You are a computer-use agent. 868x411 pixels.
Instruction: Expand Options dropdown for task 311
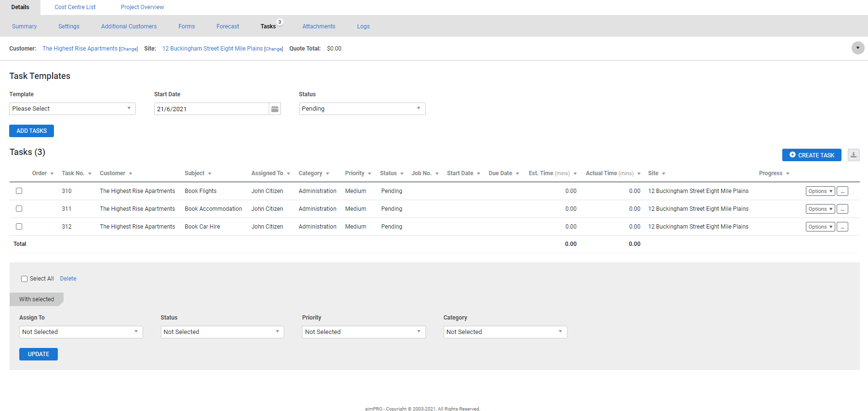pos(820,209)
